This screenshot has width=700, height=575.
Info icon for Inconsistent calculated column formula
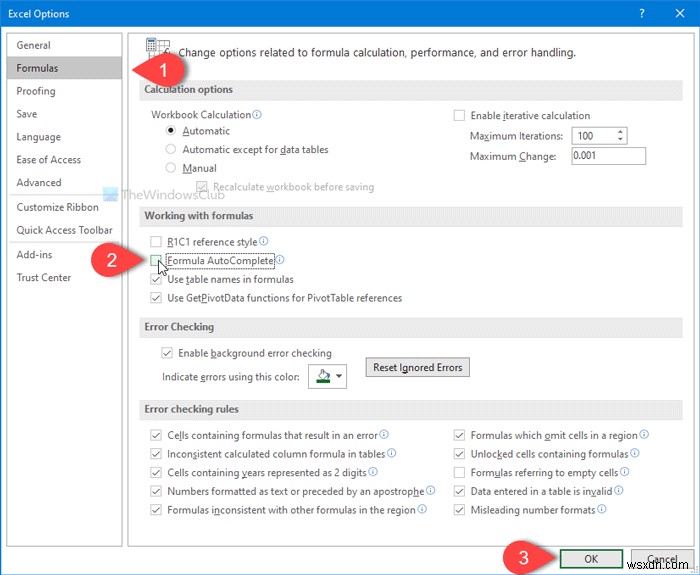click(392, 453)
